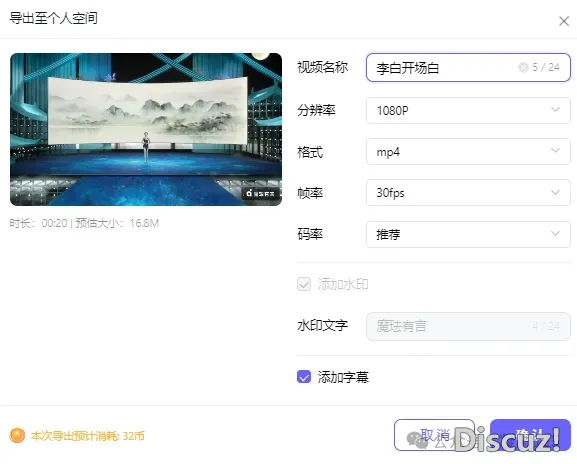577x464 pixels.
Task: Click the 5 / 24 character counter
Action: [546, 67]
